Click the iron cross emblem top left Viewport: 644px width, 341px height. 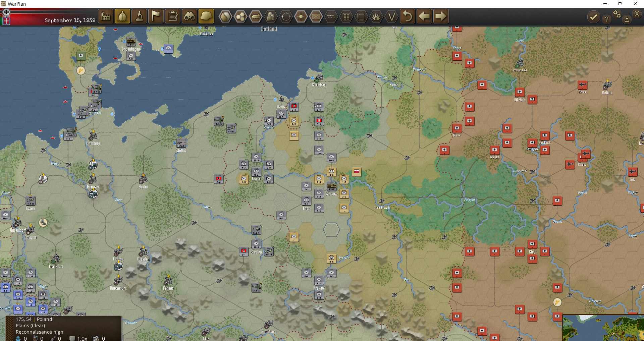click(x=6, y=12)
